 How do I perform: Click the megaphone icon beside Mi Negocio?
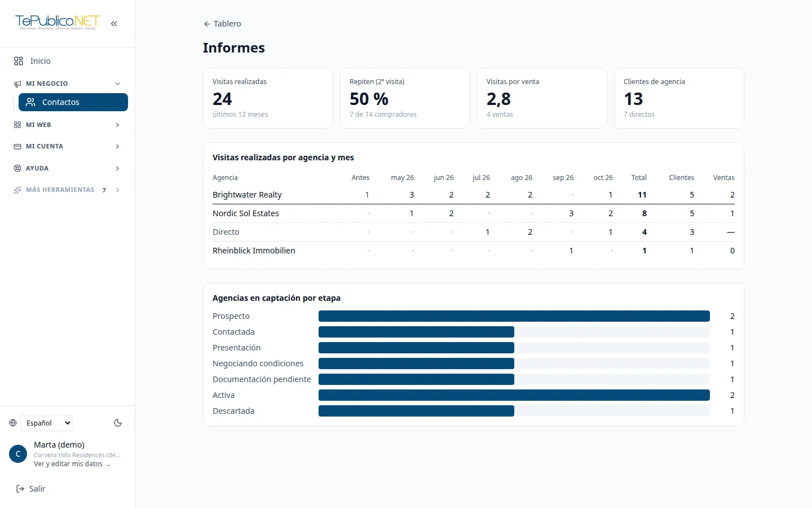click(17, 84)
